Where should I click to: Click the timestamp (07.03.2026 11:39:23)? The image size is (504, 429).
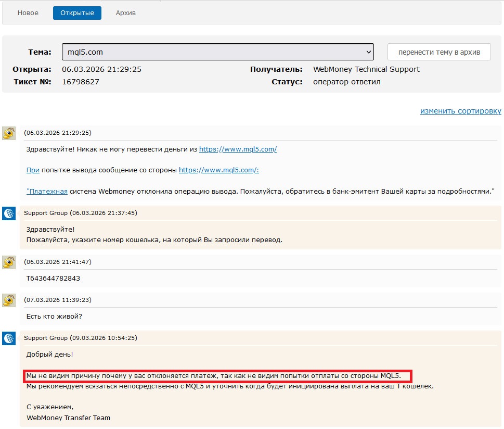point(58,300)
